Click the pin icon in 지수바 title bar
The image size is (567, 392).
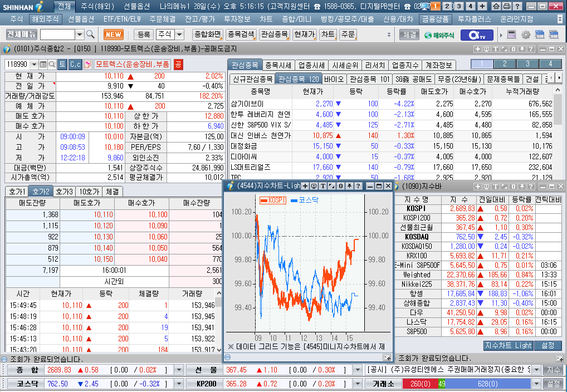click(522, 187)
